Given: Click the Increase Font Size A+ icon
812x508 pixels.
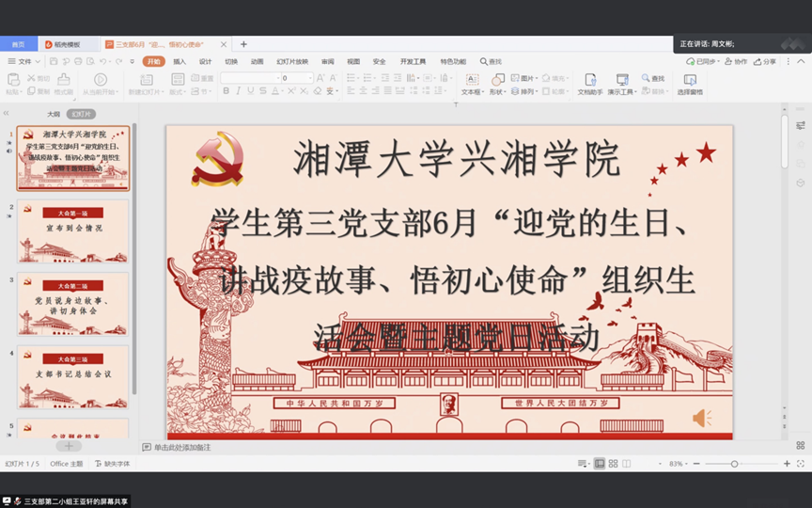Looking at the screenshot, I should coord(320,78).
